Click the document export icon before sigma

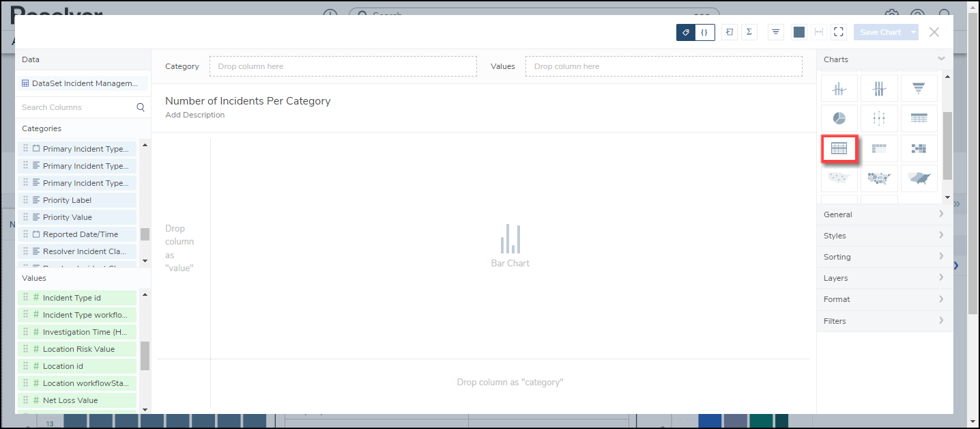coord(730,32)
